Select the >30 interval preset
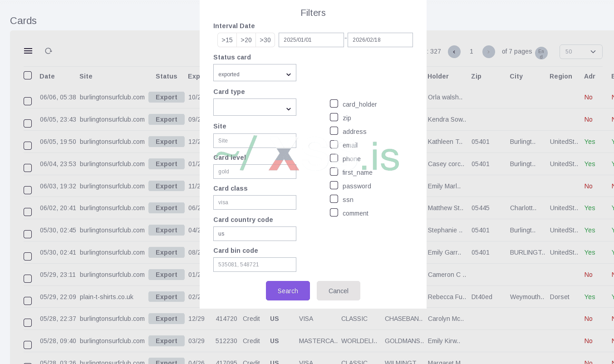The width and height of the screenshot is (614, 364). 265,40
